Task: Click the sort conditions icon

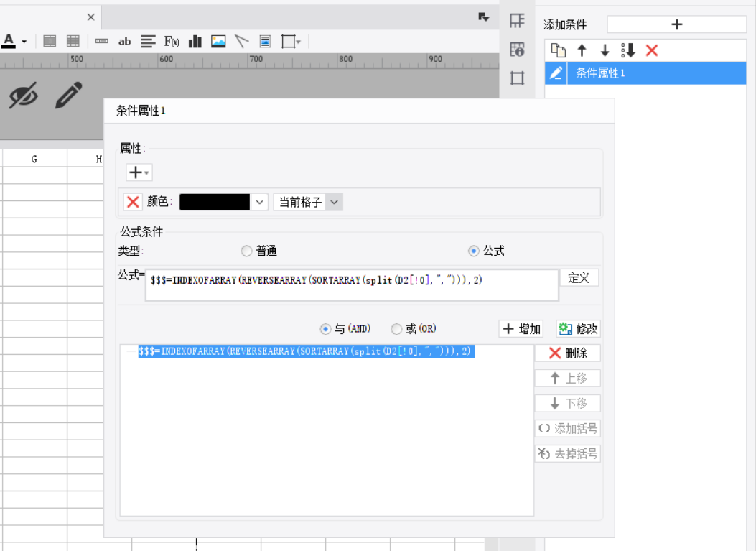Action: [x=628, y=50]
